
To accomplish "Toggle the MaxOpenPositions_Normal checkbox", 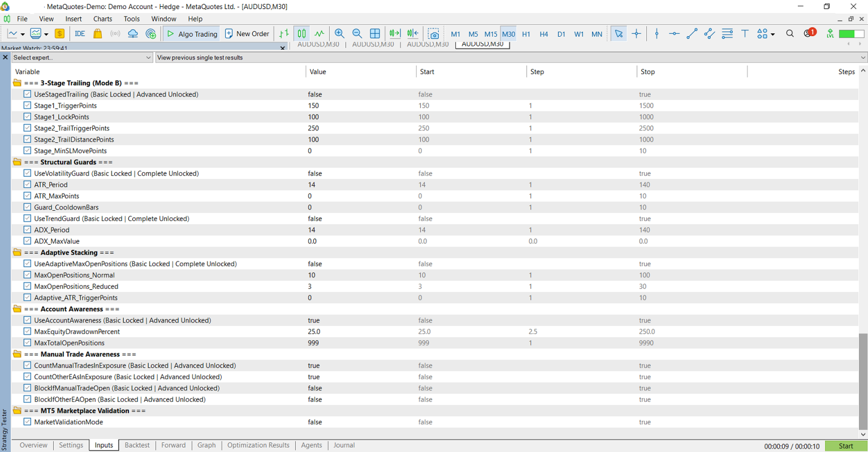I will pos(27,275).
